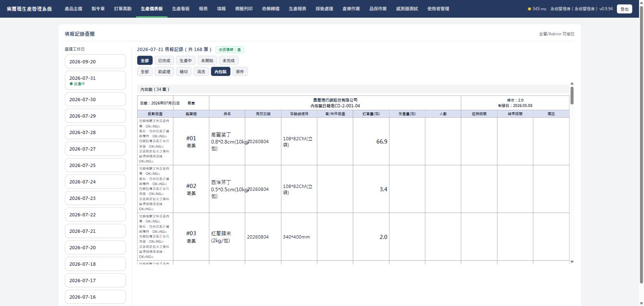Filter records by 生產中 status
The image size is (644, 306).
pyautogui.click(x=186, y=60)
